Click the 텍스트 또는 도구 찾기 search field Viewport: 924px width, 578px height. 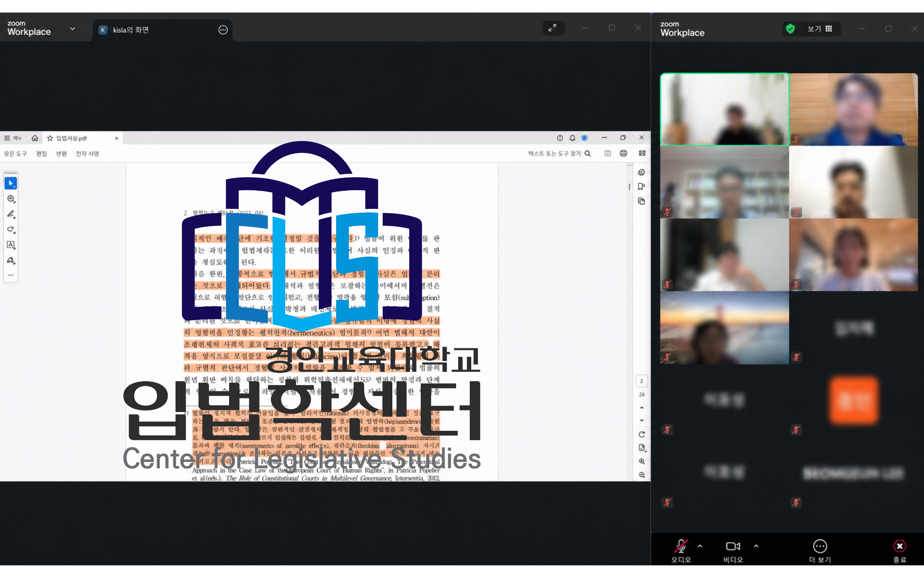click(x=559, y=153)
